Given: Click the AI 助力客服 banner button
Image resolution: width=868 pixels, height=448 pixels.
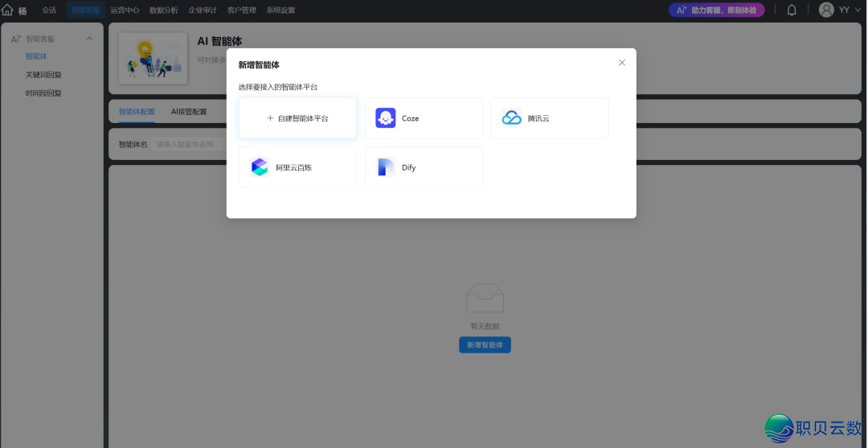Looking at the screenshot, I should pos(716,10).
